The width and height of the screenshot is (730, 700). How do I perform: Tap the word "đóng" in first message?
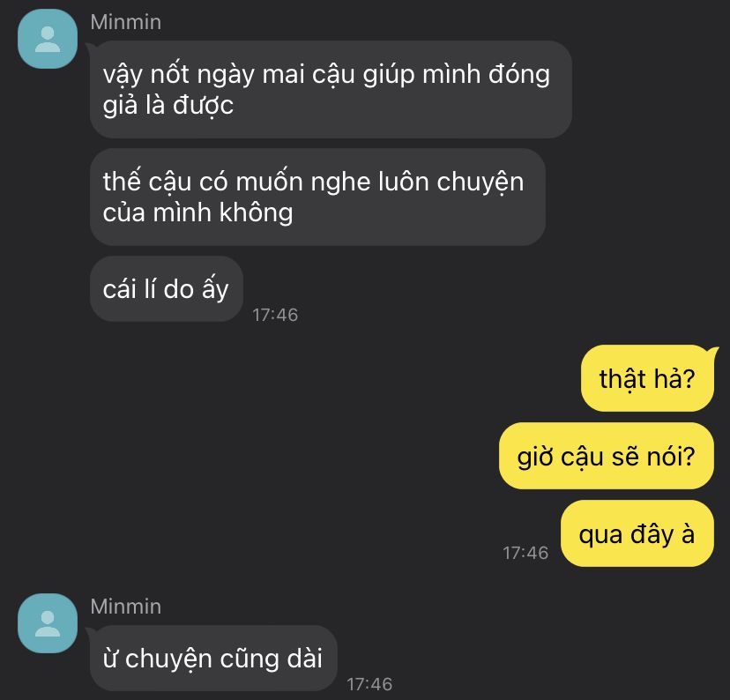tap(519, 75)
